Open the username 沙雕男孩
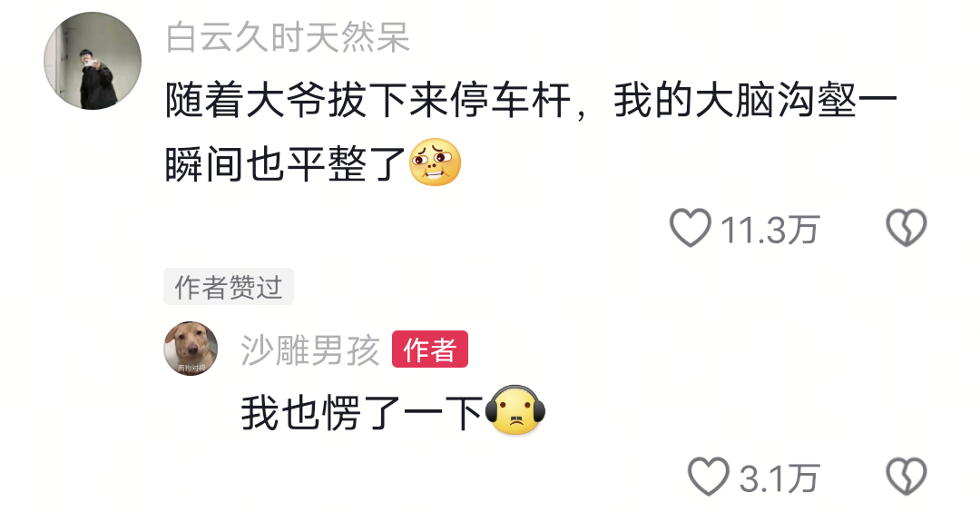 (x=310, y=350)
